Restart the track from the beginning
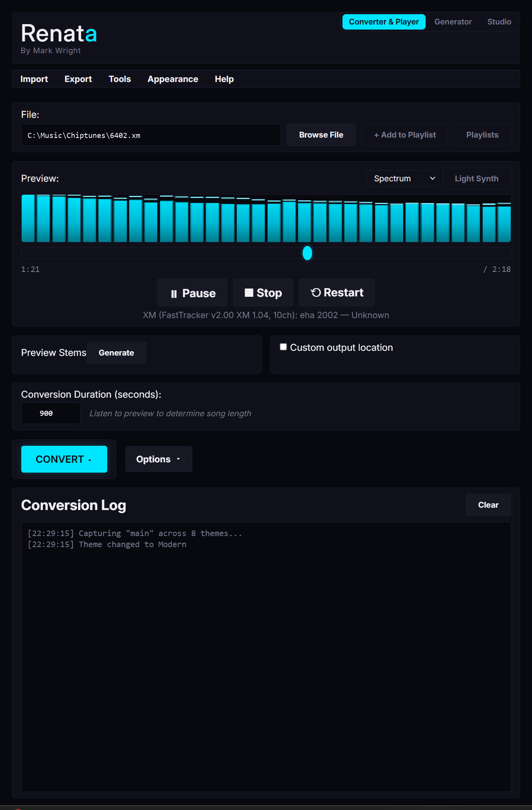The height and width of the screenshot is (810, 532). point(337,293)
